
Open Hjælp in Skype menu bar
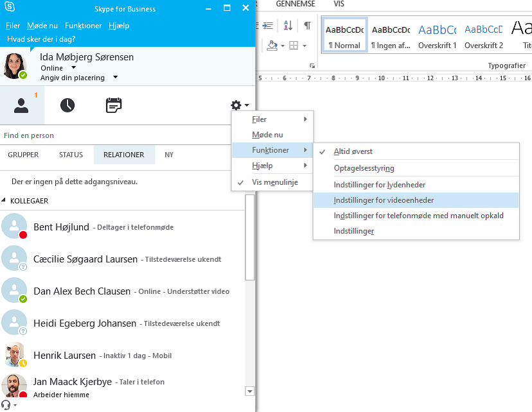119,26
